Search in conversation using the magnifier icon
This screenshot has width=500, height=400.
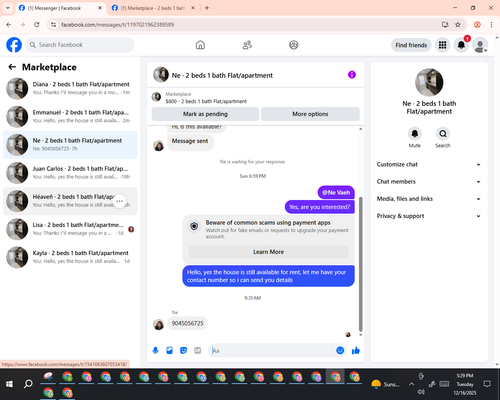[443, 134]
